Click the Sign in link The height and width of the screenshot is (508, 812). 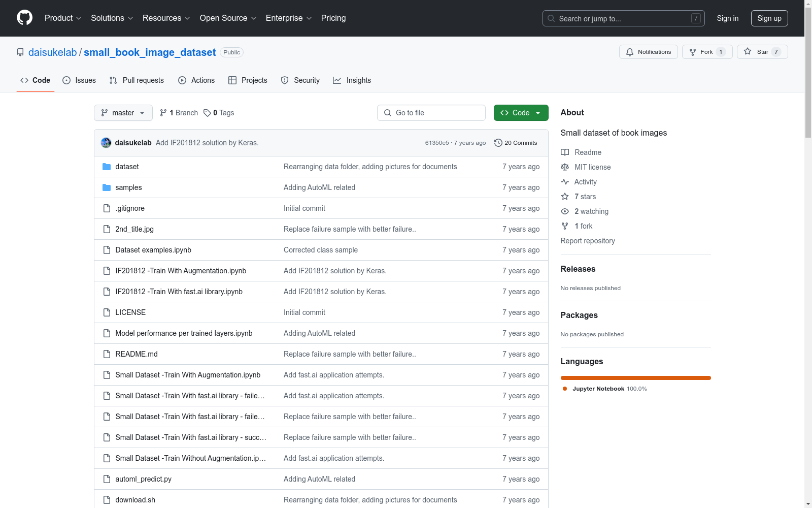point(727,18)
